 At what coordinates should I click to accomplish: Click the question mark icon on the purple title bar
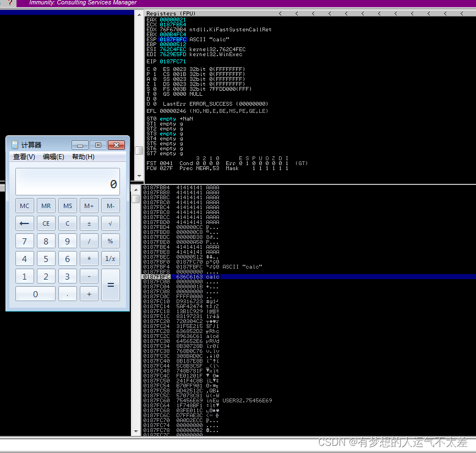coord(10,3)
